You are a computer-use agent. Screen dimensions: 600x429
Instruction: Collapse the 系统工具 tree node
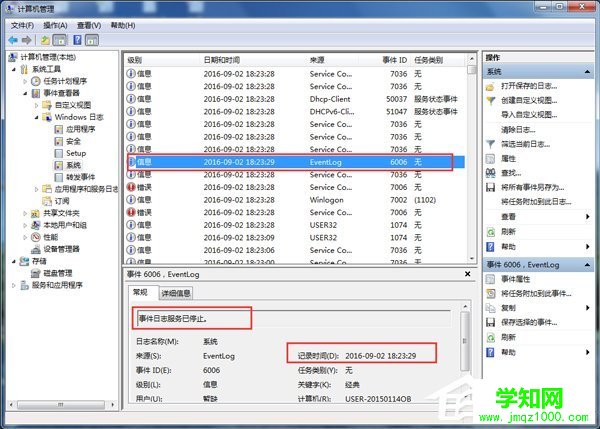pos(14,70)
